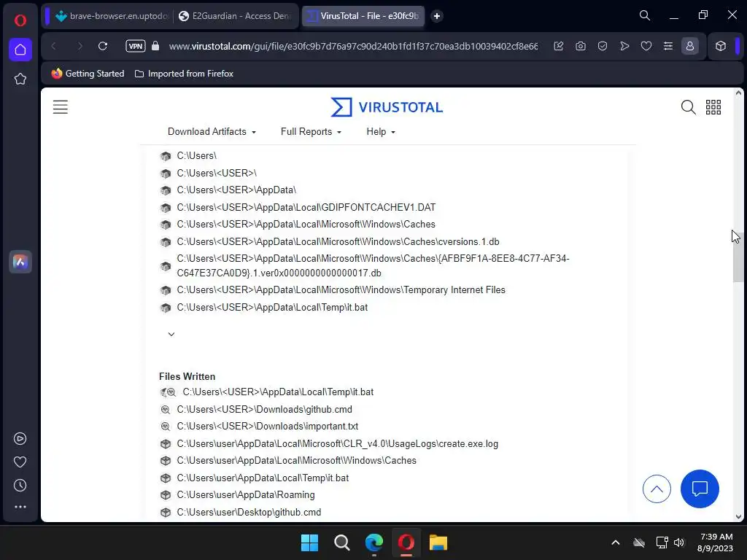Viewport: 747px width, 560px height.
Task: Open Getting Started bookmark
Action: tap(88, 74)
